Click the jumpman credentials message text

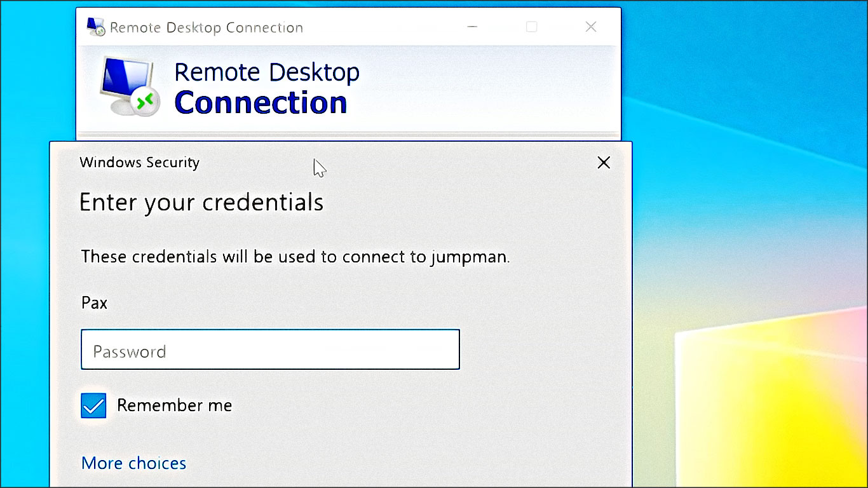[x=295, y=257]
